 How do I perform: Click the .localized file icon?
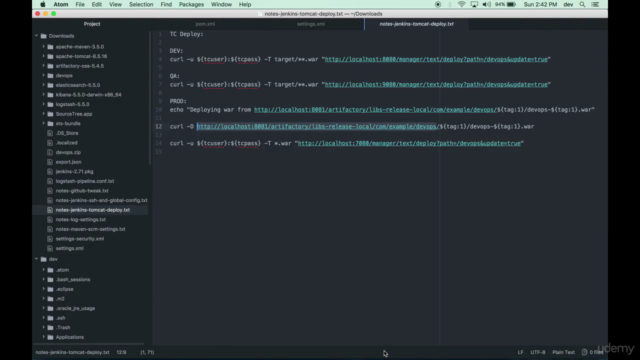pos(50,142)
